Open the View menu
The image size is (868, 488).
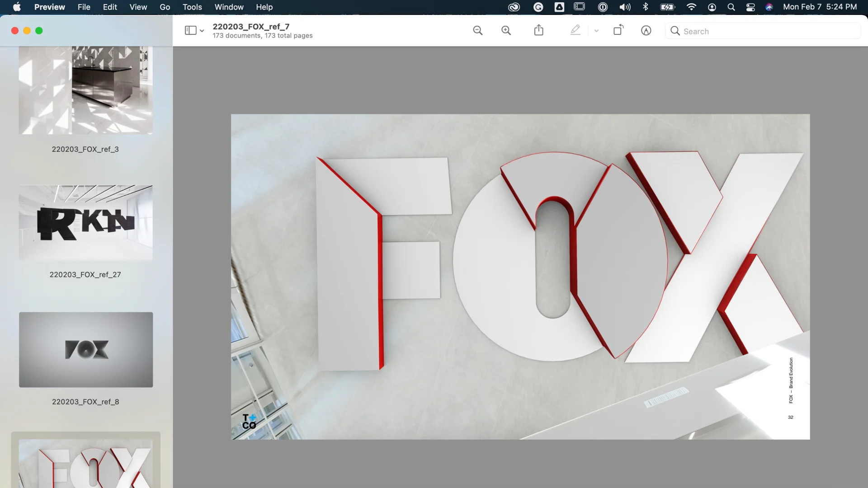pyautogui.click(x=138, y=7)
